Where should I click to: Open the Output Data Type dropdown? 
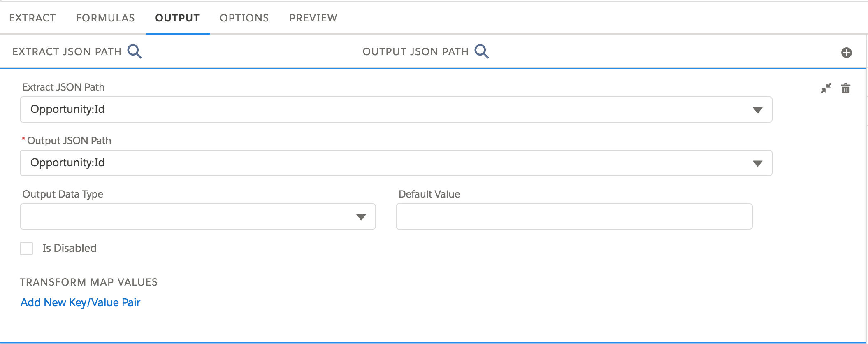click(197, 216)
